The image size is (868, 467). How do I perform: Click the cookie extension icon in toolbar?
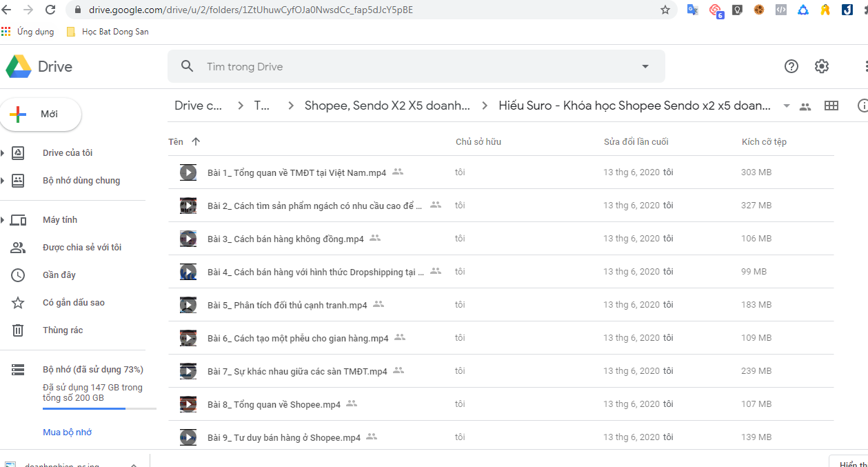(759, 10)
